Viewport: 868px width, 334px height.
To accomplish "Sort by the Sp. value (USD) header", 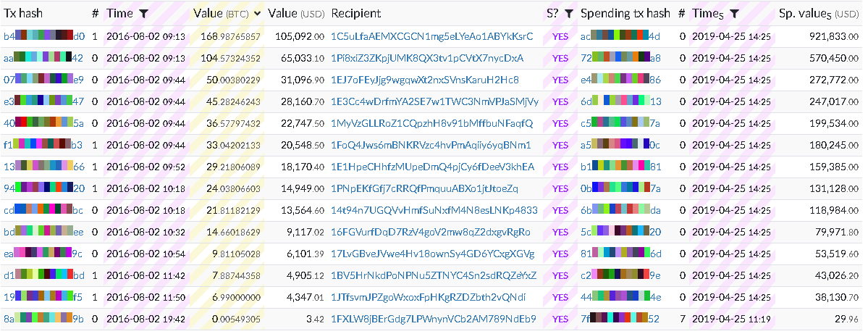I will 818,14.
